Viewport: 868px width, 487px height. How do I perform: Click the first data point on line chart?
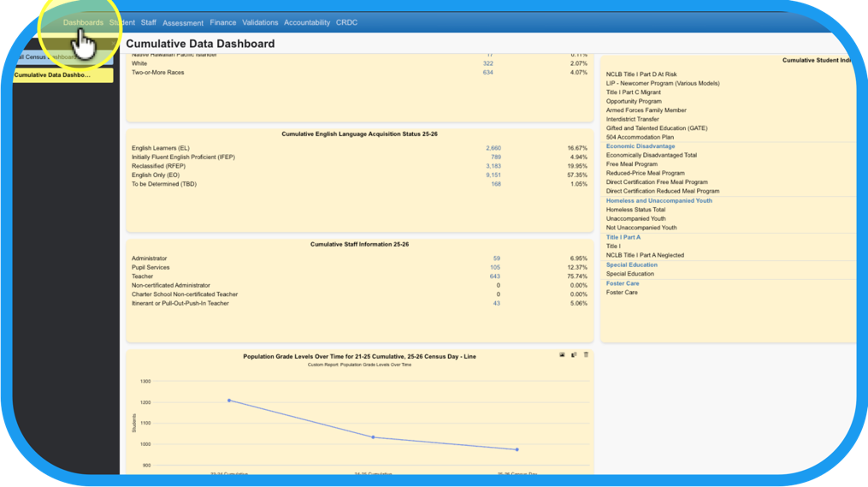point(229,401)
